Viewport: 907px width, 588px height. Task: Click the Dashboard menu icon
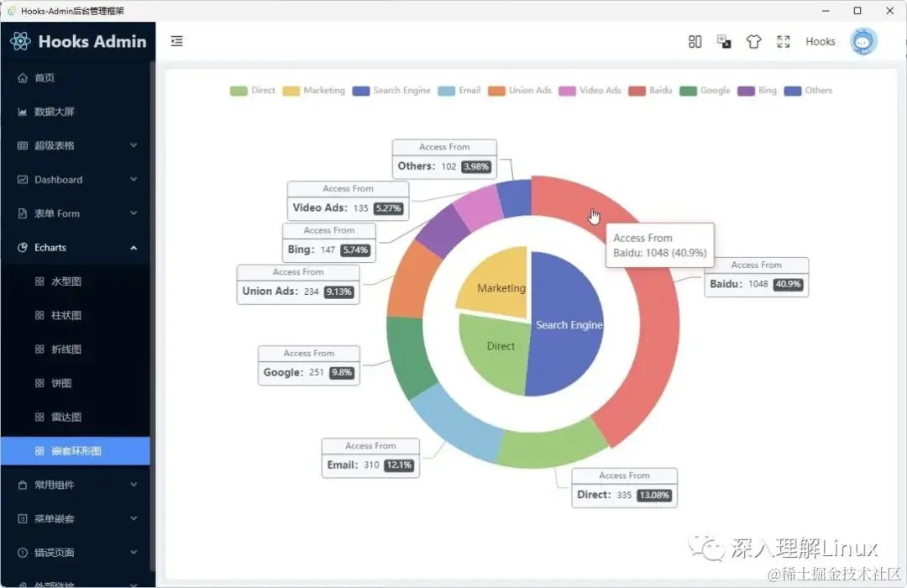pos(23,180)
